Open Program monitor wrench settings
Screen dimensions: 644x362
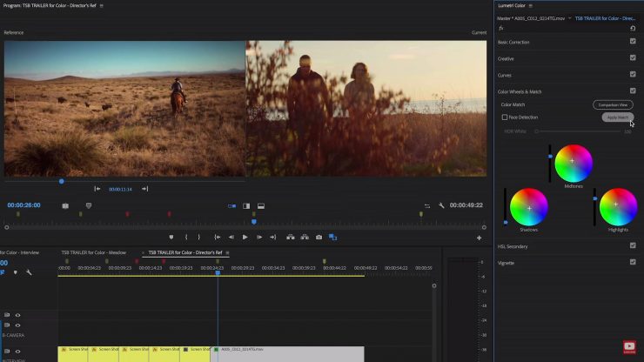click(441, 205)
